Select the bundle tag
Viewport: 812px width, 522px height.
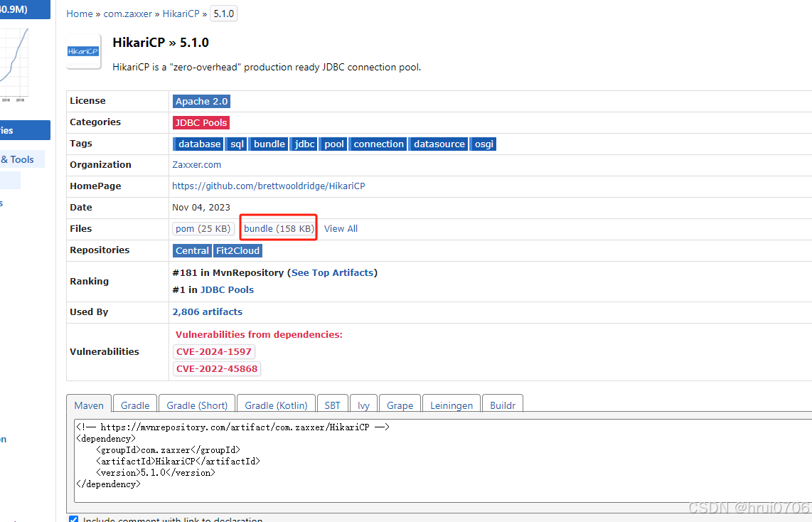click(x=269, y=144)
